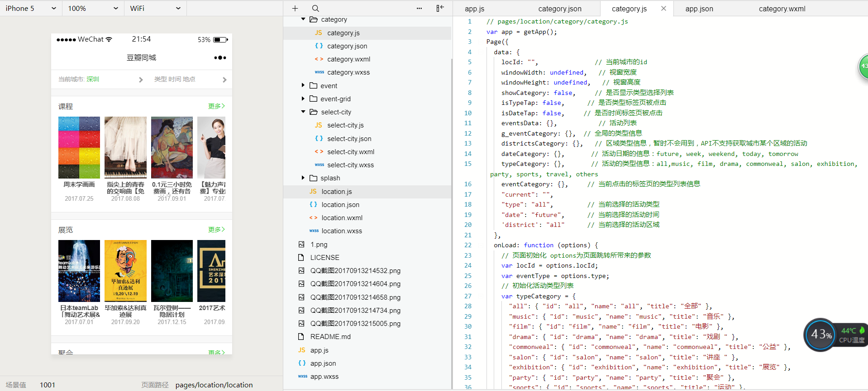This screenshot has width=868, height=391.
Task: Click the braces icon beside category.json
Action: 319,46
